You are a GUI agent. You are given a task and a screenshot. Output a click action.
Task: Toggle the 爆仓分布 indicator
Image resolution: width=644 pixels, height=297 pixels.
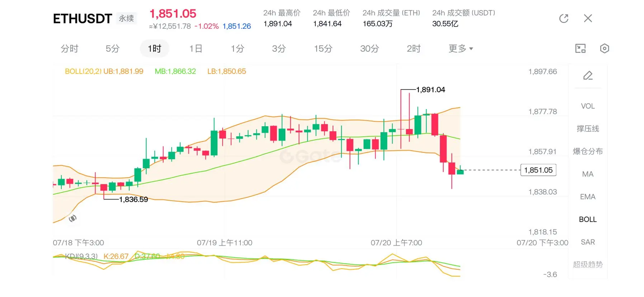point(588,151)
